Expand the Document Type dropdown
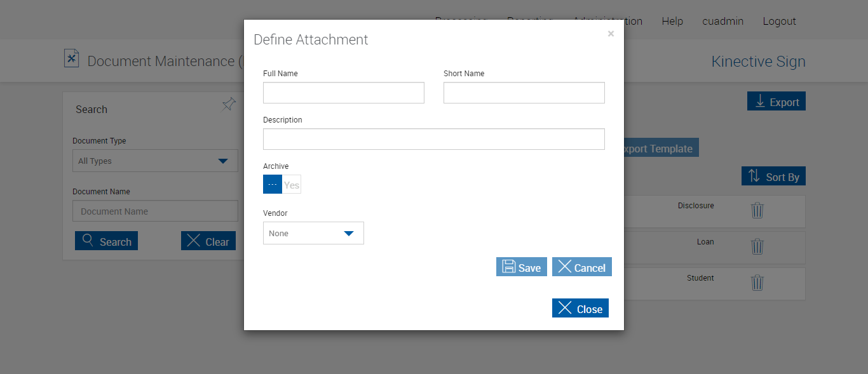Screen dimensions: 868x374 (x=155, y=161)
